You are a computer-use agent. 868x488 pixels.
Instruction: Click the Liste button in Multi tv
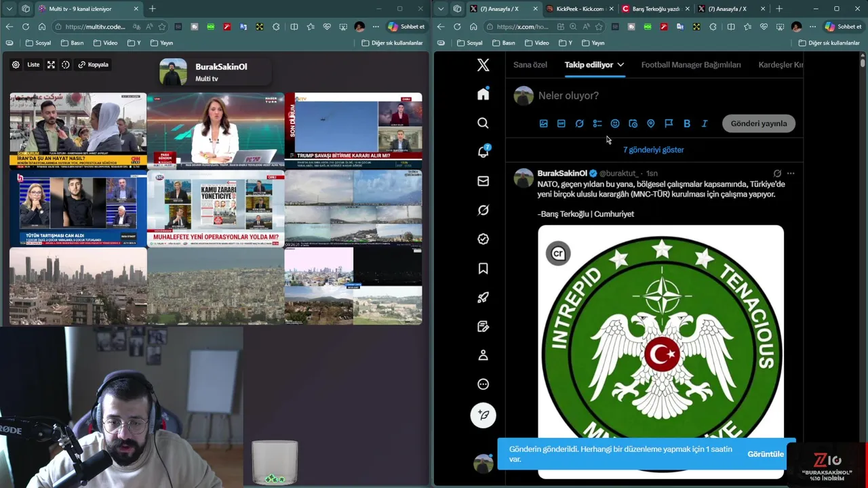[x=33, y=65]
